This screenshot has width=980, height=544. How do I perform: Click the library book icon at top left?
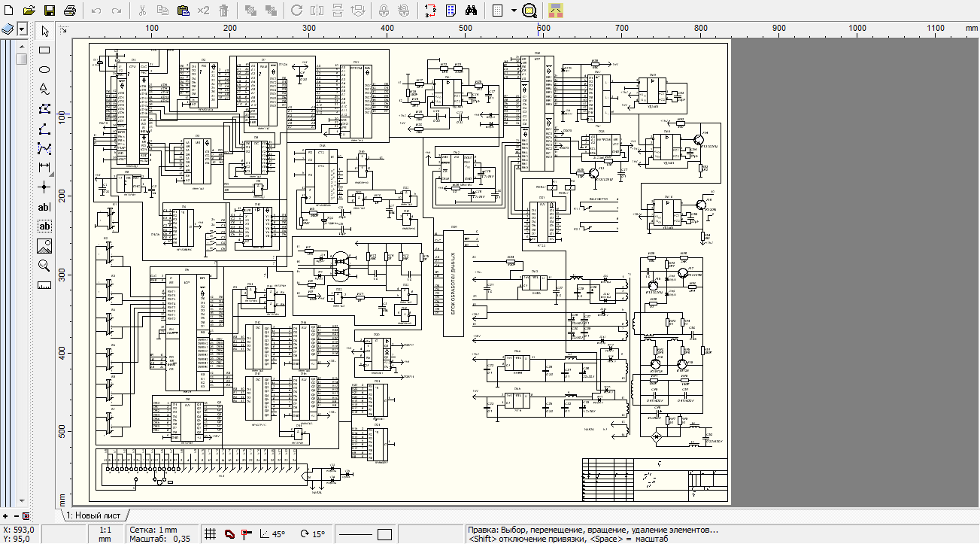tap(8, 29)
